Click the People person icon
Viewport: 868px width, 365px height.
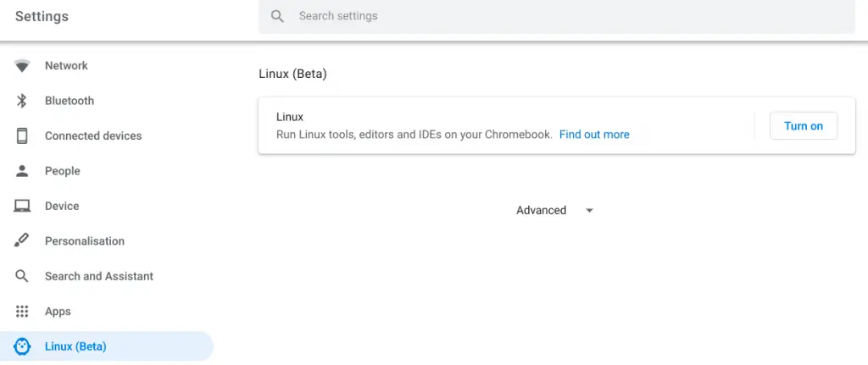(22, 171)
